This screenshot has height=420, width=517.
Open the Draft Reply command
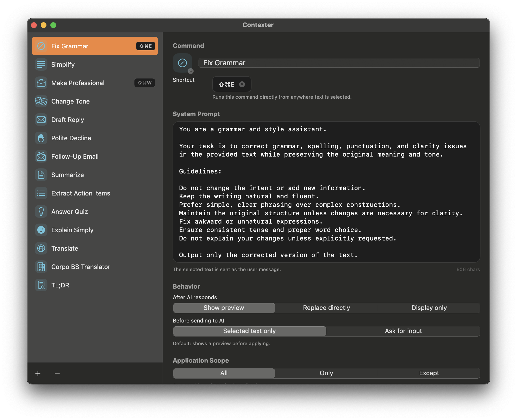pos(95,120)
